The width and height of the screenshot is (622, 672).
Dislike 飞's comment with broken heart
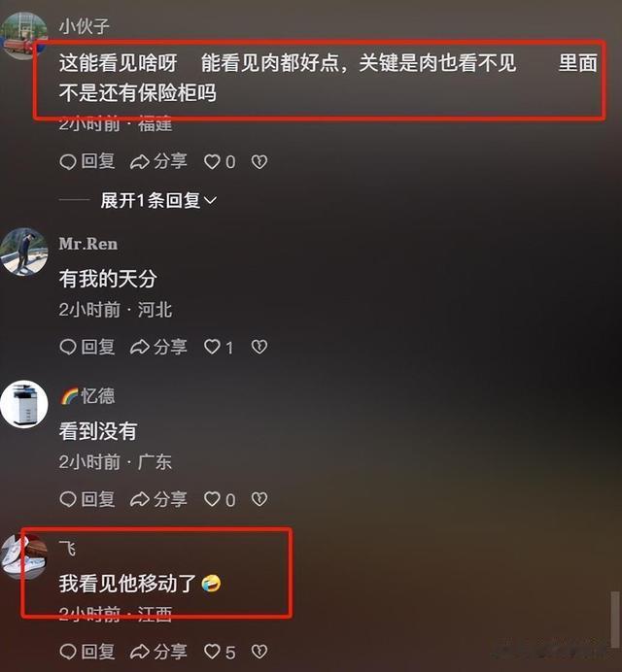tap(259, 652)
